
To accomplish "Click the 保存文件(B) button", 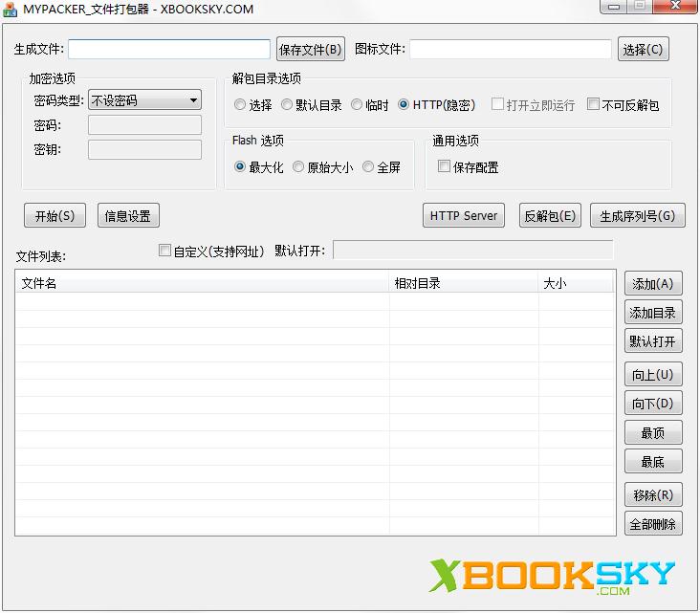I will coord(311,49).
